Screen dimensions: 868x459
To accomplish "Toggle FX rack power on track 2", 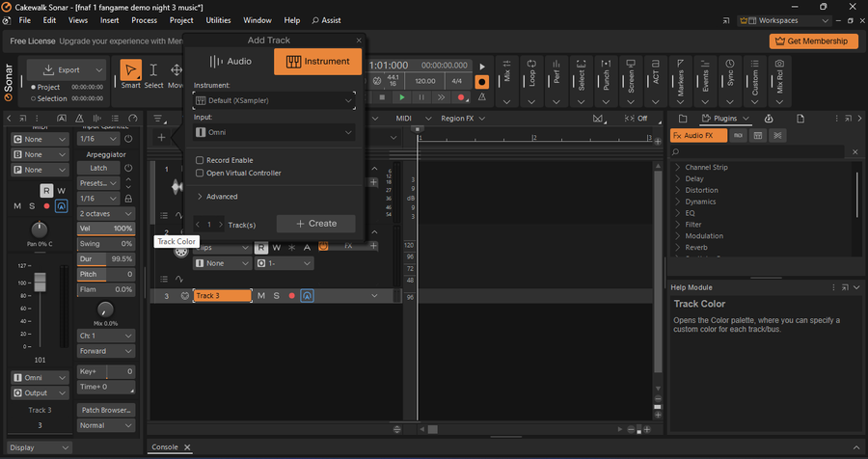I will point(323,247).
